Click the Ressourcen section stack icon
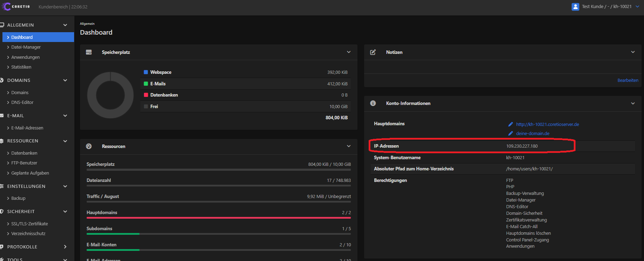The image size is (644, 261). [2, 141]
